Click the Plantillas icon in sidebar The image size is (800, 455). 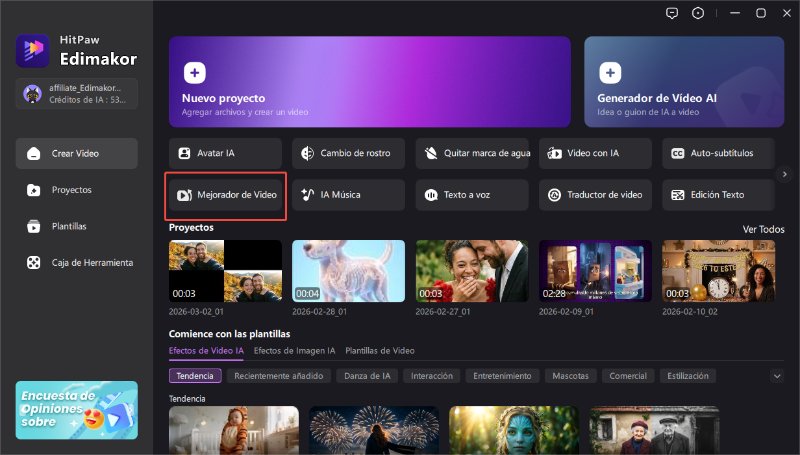click(x=34, y=226)
